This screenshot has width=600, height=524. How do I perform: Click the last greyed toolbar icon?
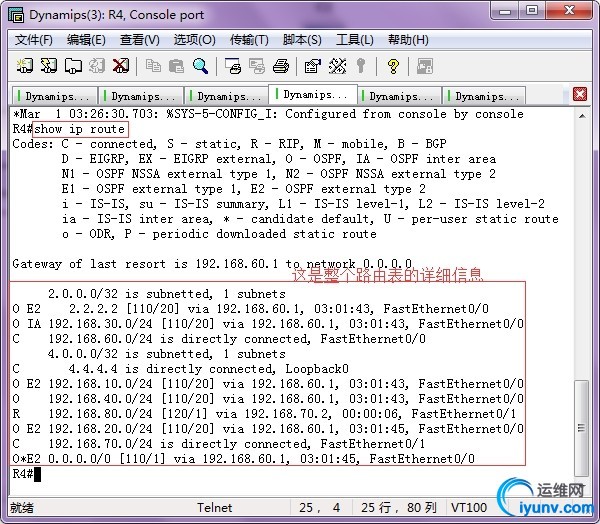[425, 66]
